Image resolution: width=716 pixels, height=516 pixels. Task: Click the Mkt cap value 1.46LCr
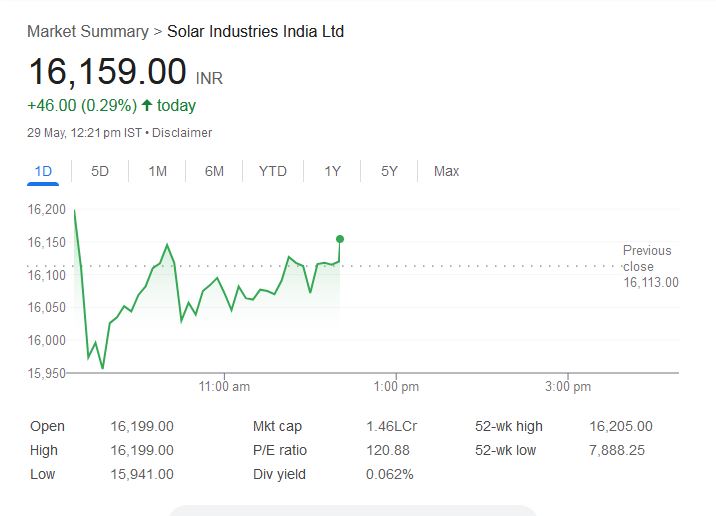(392, 426)
